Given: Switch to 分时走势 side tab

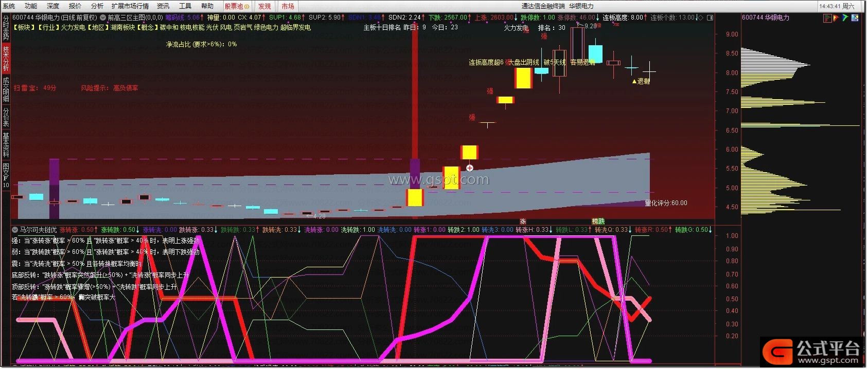Looking at the screenshot, I should point(6,28).
